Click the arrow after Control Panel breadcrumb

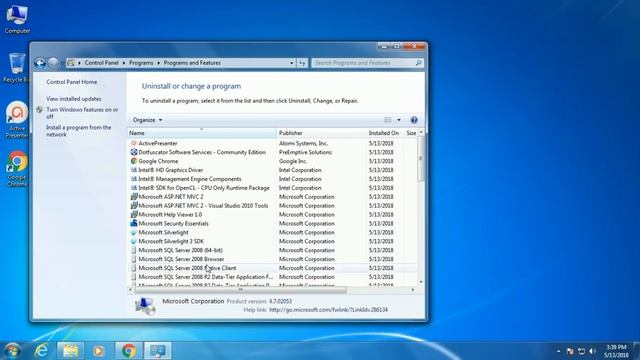click(124, 63)
